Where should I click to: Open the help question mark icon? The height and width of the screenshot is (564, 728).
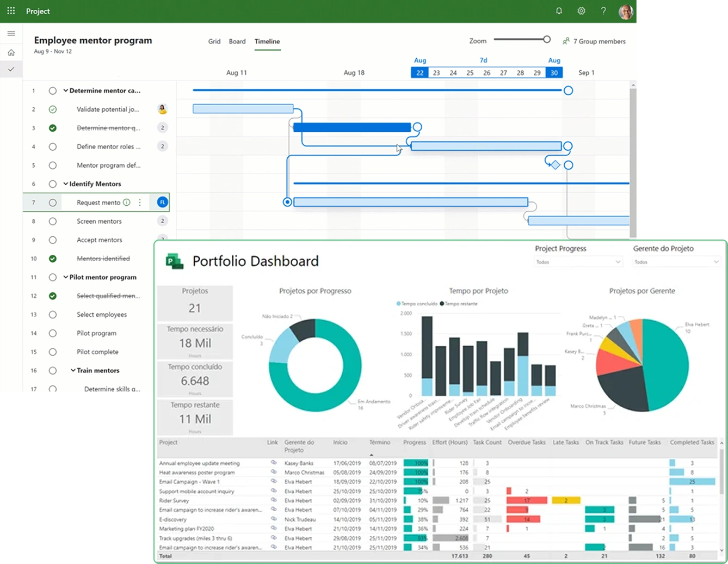point(603,11)
